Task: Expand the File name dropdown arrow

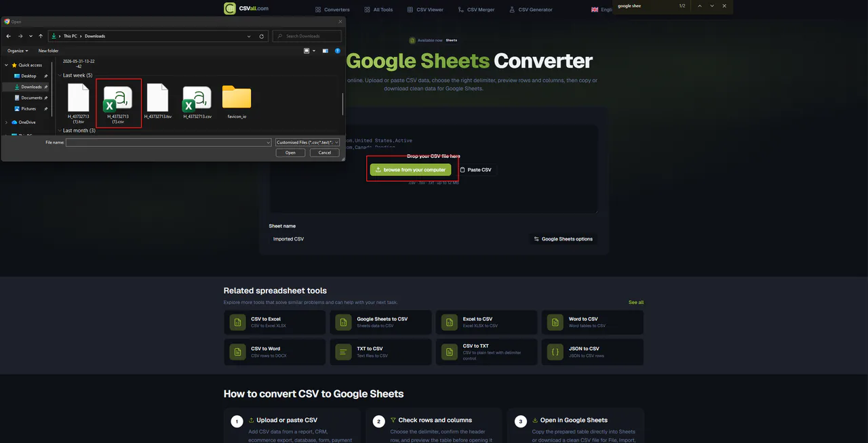Action: pos(268,143)
